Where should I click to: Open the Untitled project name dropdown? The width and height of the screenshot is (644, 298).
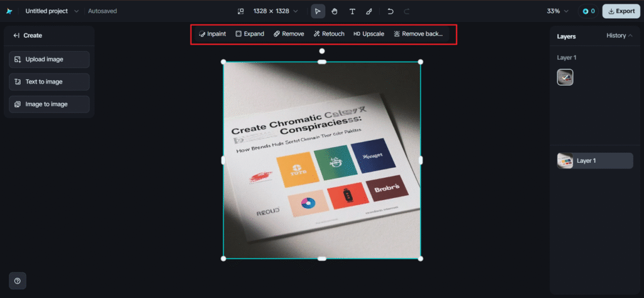52,11
